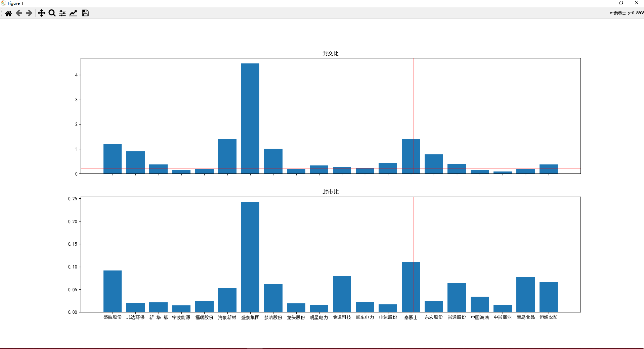Click the 福瑞股份 x-axis label

click(204, 317)
